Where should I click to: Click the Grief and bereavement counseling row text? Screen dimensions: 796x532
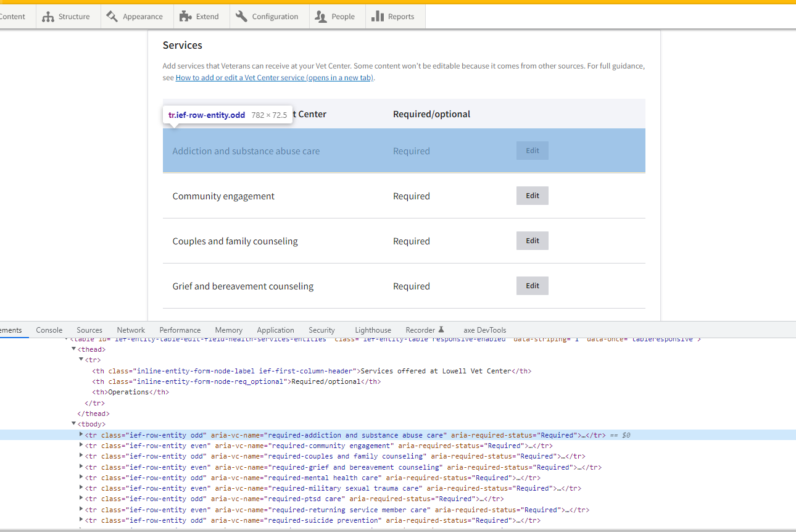tap(243, 286)
